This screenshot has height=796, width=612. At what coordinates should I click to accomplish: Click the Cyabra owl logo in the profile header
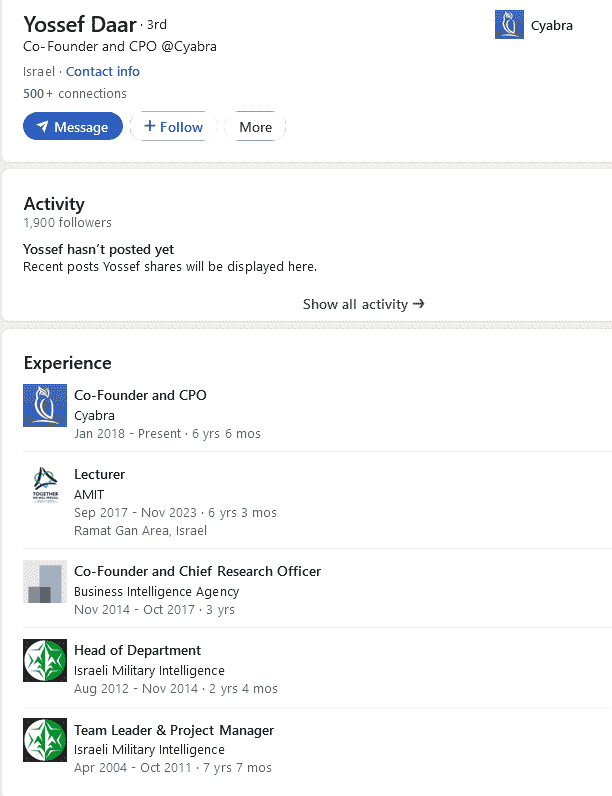509,24
